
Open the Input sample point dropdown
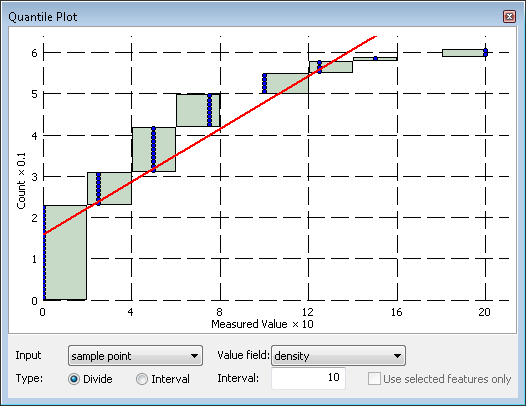click(x=135, y=356)
